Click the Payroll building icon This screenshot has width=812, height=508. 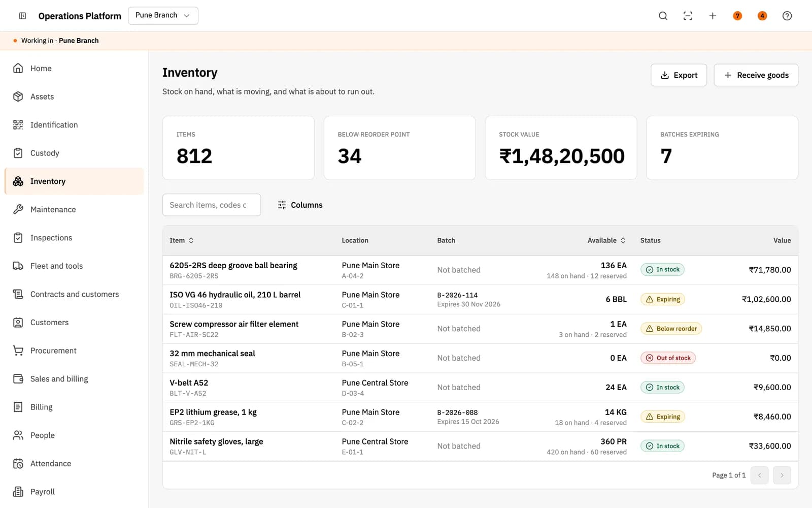(x=18, y=491)
